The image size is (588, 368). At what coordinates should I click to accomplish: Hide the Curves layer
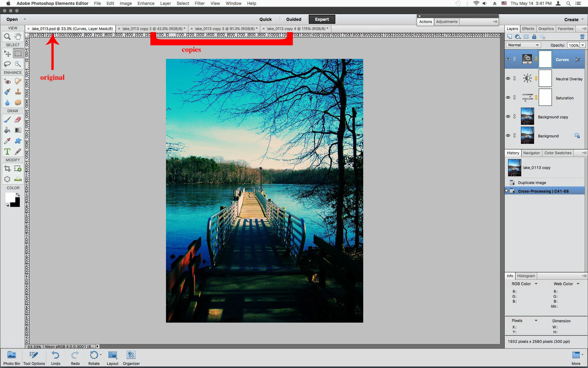(x=508, y=59)
